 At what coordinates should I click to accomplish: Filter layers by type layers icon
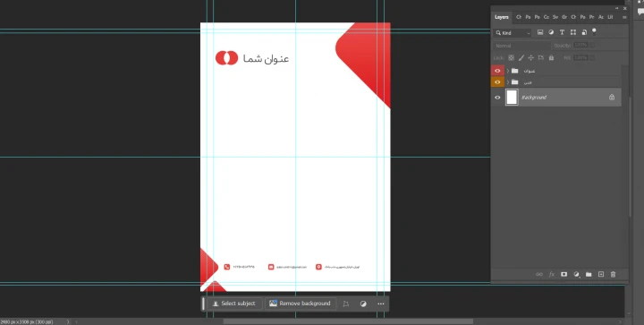coord(562,32)
